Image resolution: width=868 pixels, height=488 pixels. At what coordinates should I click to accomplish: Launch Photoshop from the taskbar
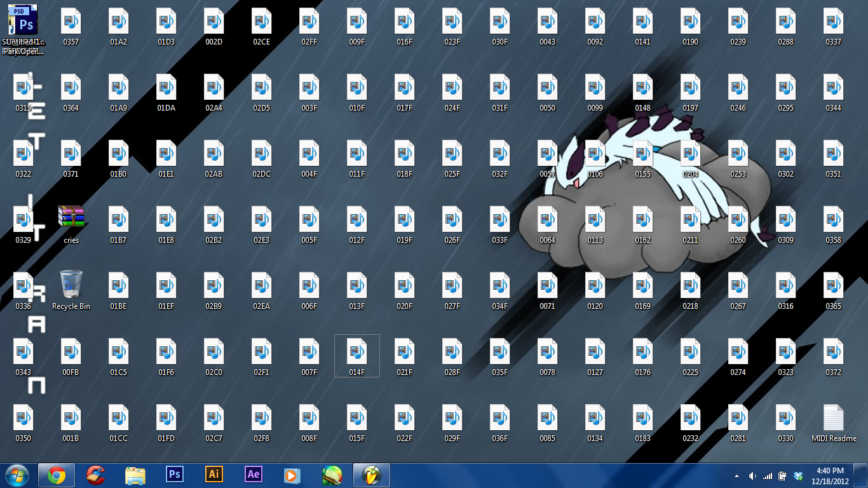coord(174,475)
